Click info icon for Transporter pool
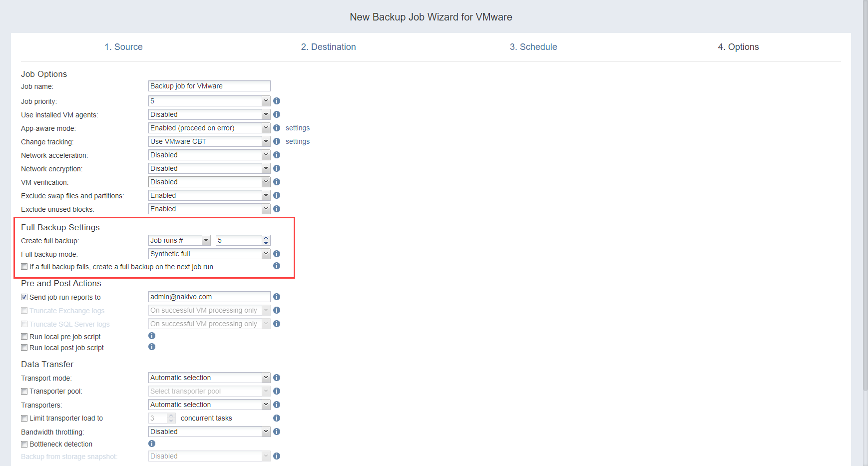868x466 pixels. tap(277, 391)
